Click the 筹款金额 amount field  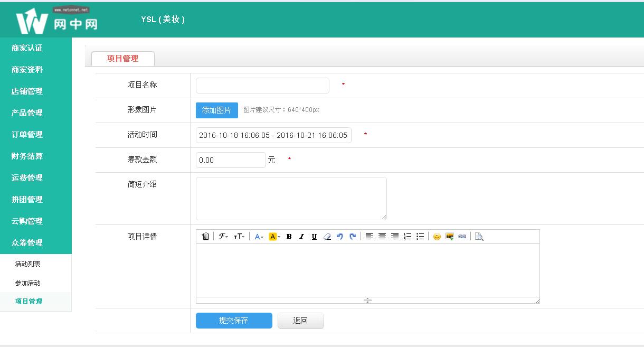click(231, 160)
